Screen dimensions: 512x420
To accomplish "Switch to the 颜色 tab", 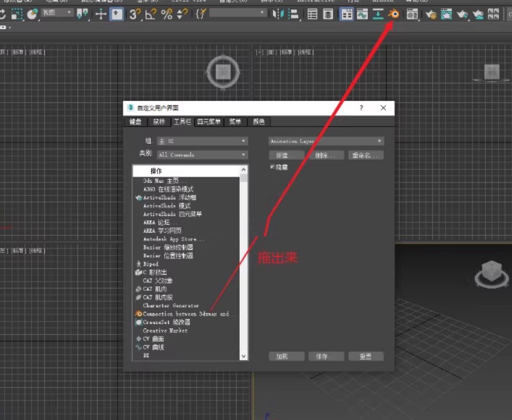I will click(258, 122).
